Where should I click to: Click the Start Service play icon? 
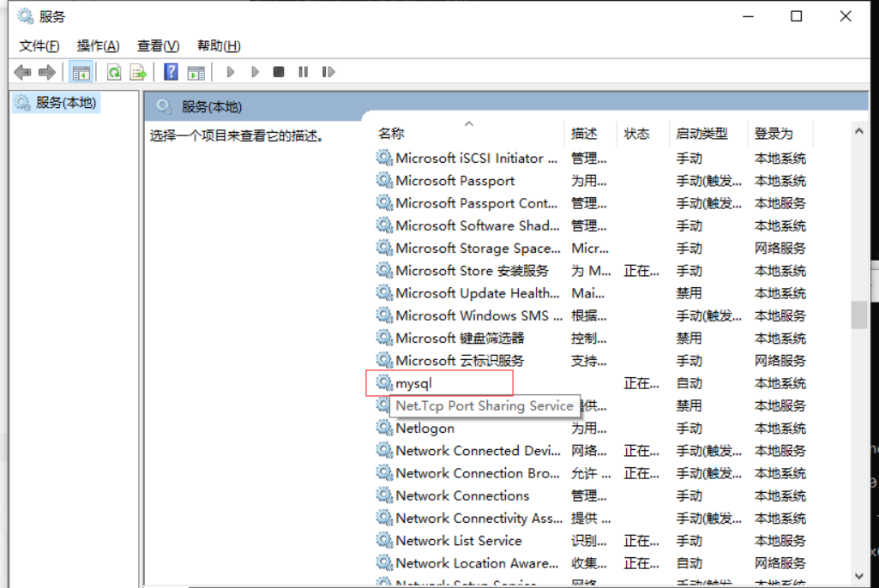[230, 72]
